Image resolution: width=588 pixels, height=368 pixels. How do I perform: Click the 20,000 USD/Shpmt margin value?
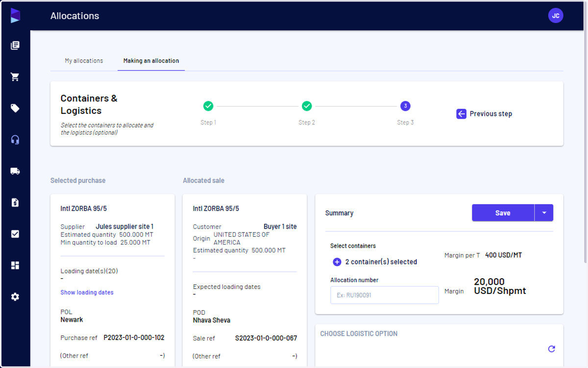click(x=500, y=286)
